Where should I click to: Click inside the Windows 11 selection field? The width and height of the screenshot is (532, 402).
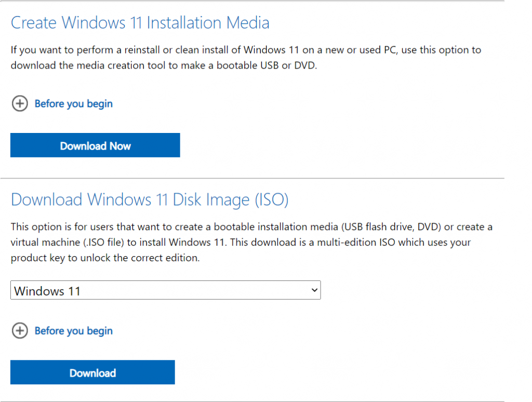coord(104,290)
